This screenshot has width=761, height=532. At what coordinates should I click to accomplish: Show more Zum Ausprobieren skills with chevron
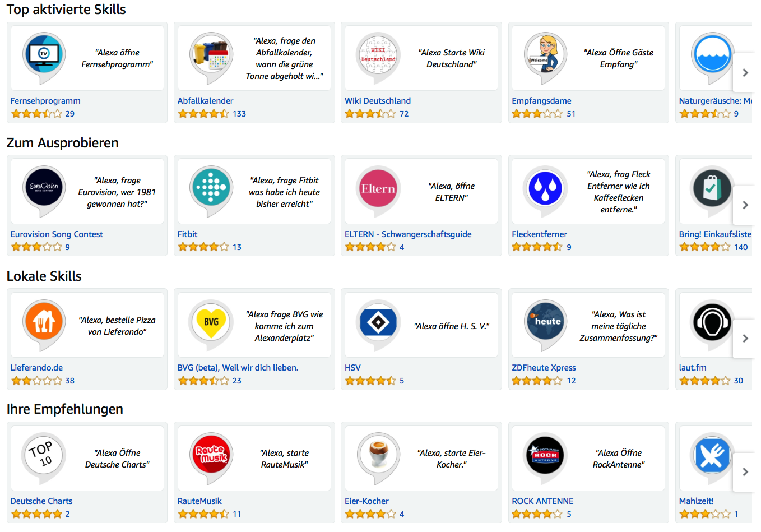click(745, 205)
